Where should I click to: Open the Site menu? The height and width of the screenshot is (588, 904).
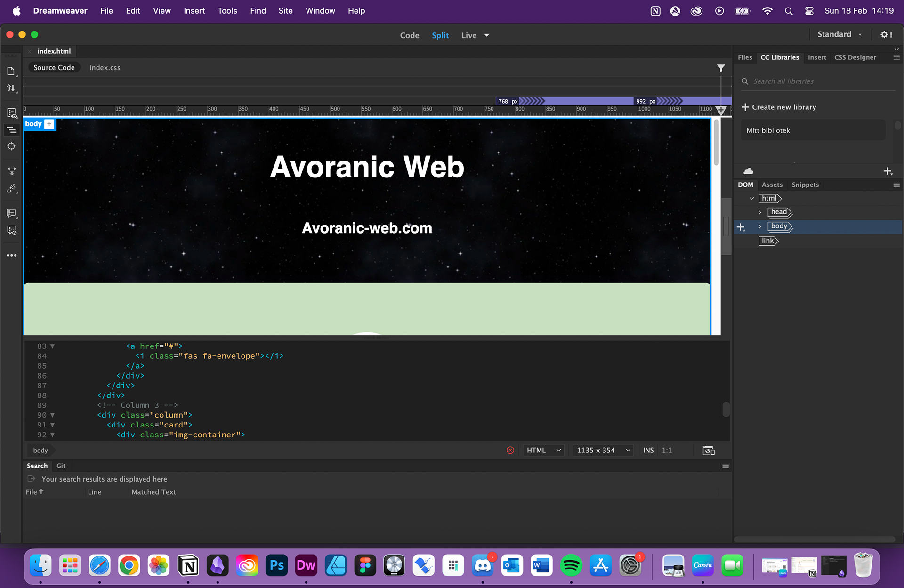285,10
